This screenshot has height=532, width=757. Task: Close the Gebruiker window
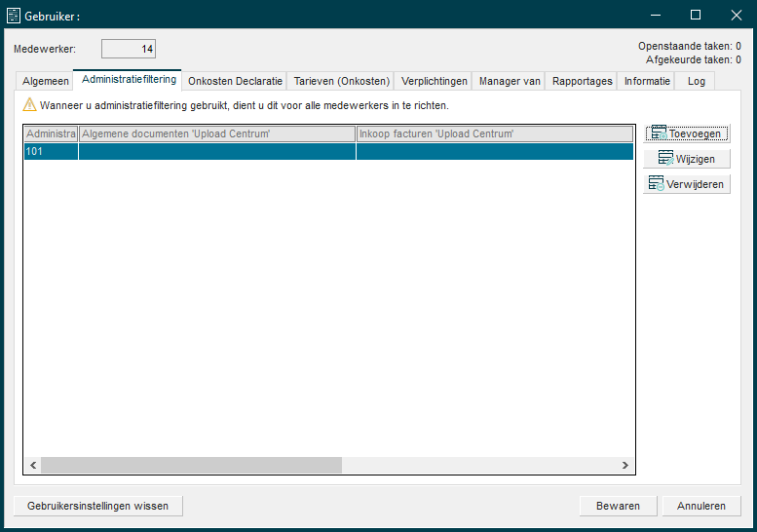pyautogui.click(x=737, y=16)
